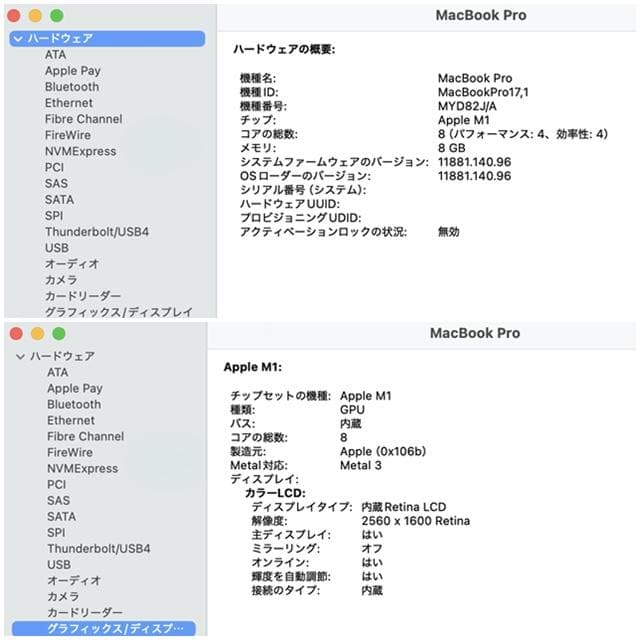Click highlighted グラフィックス/ディスプ… row in bottom window
640x640 pixels.
click(x=104, y=629)
